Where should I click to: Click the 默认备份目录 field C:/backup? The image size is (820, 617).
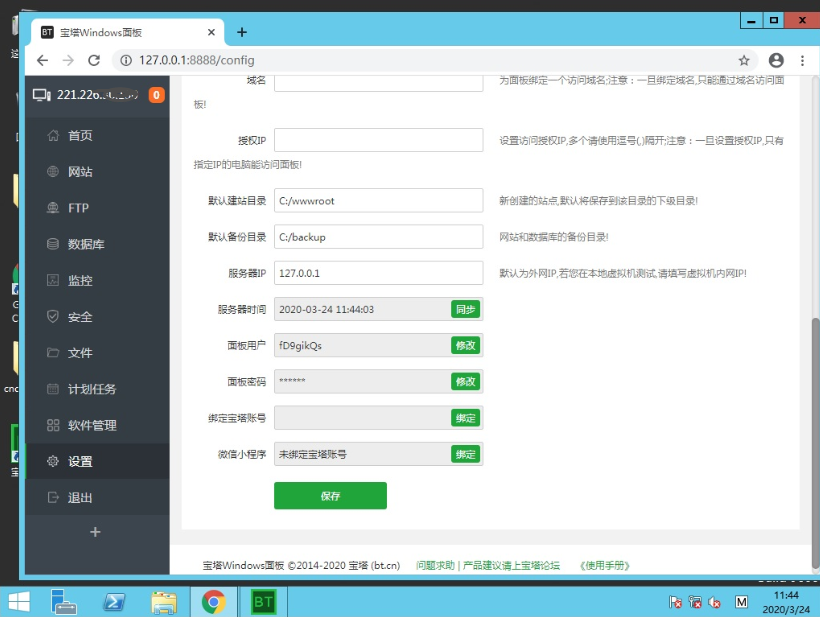pyautogui.click(x=379, y=237)
